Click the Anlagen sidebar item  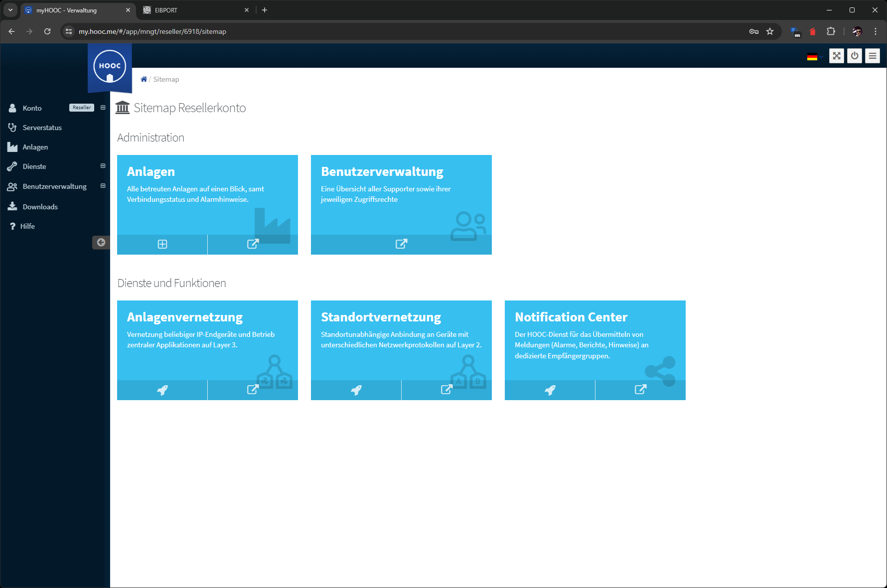pos(35,147)
